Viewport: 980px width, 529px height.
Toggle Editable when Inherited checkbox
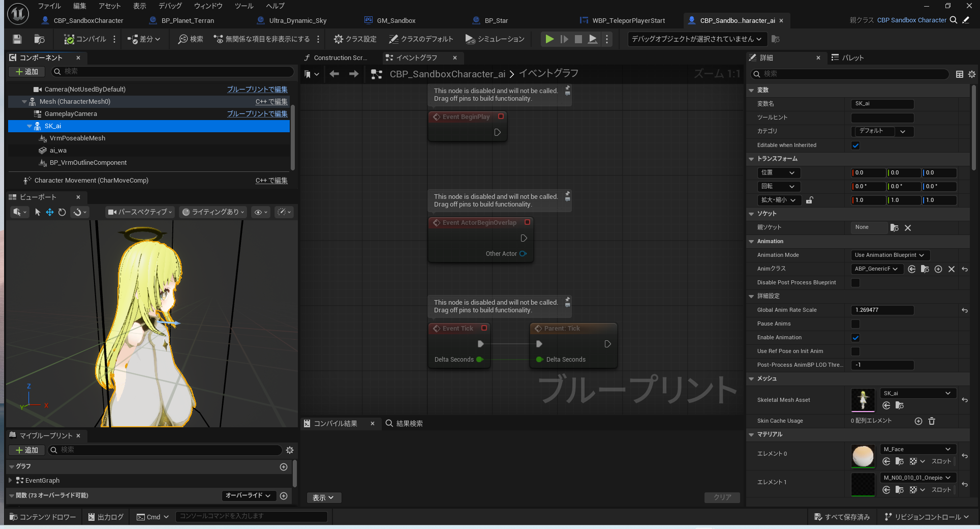tap(855, 145)
